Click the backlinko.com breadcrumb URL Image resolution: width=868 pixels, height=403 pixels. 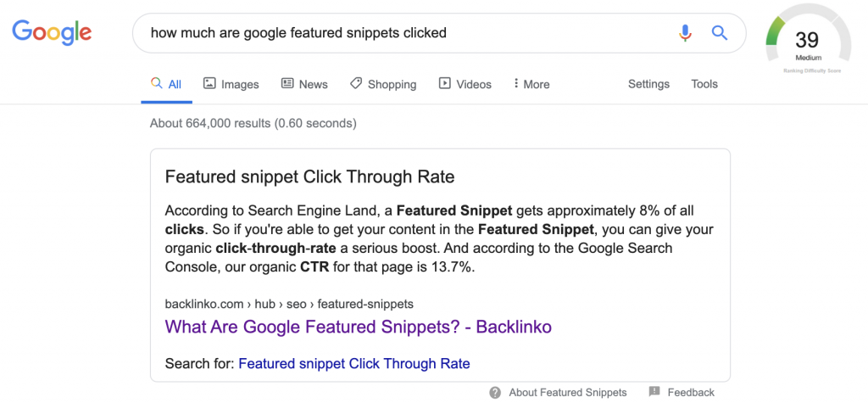289,304
